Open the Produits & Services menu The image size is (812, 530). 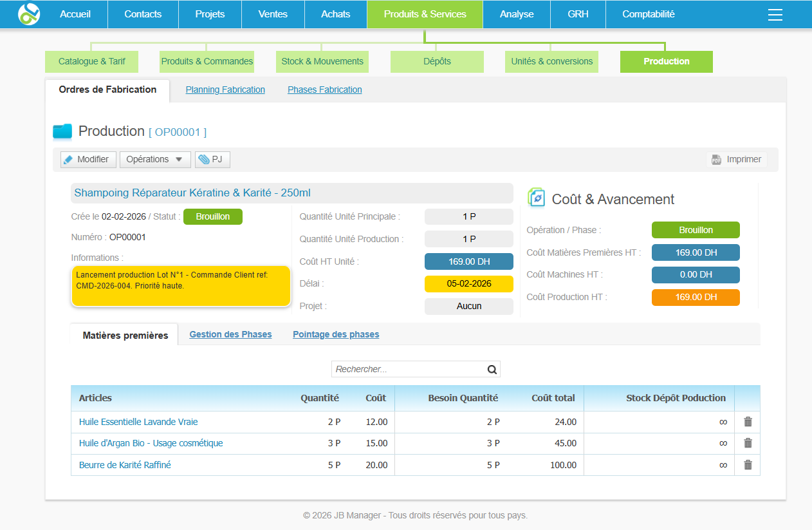[425, 14]
